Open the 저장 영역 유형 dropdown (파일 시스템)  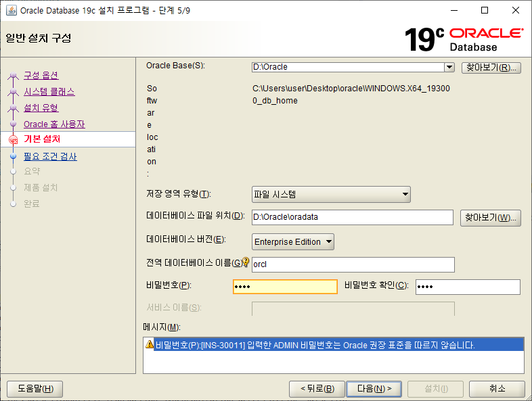pyautogui.click(x=331, y=194)
